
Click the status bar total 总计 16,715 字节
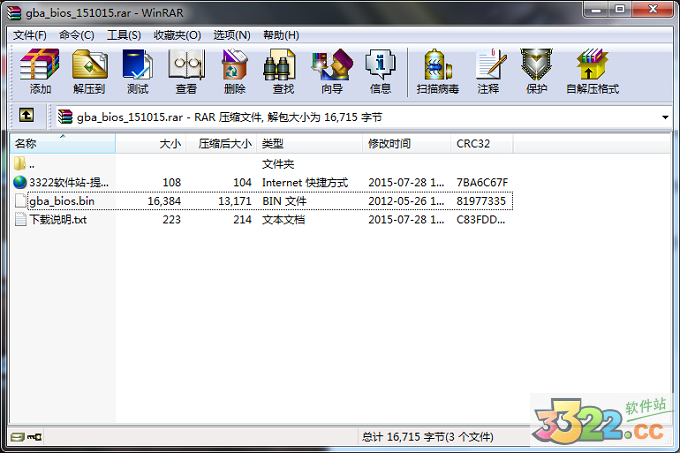[x=428, y=437]
